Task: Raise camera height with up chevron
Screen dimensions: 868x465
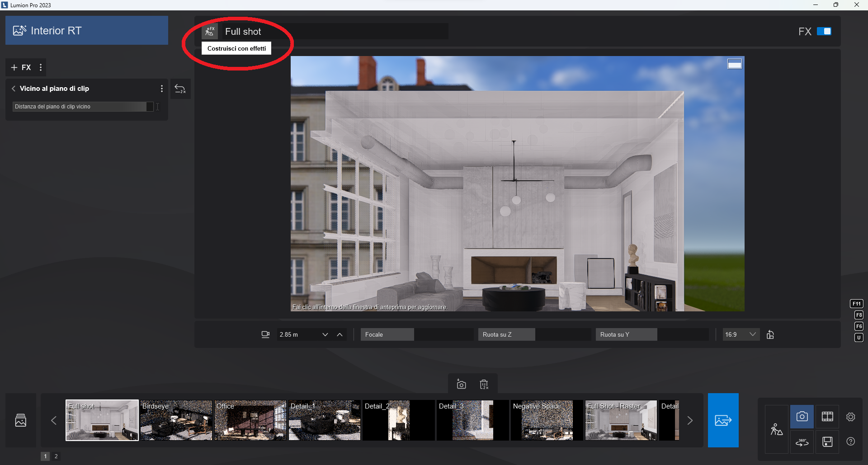Action: click(x=340, y=334)
